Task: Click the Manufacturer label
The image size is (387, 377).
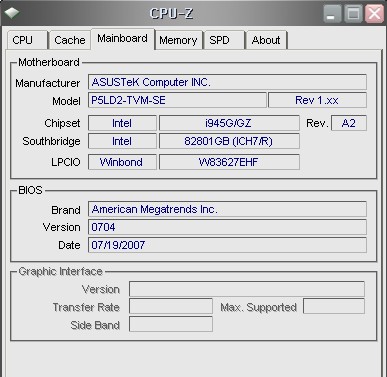Action: [48, 83]
